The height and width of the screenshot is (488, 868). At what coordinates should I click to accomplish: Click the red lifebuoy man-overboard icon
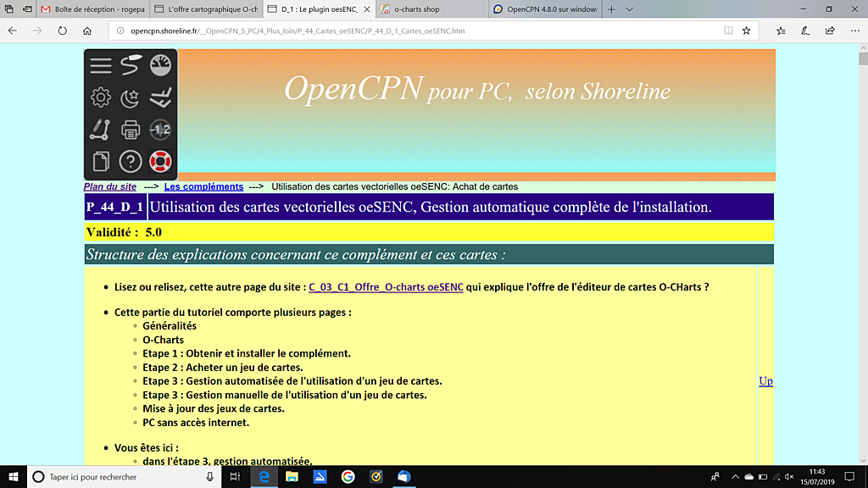[160, 162]
